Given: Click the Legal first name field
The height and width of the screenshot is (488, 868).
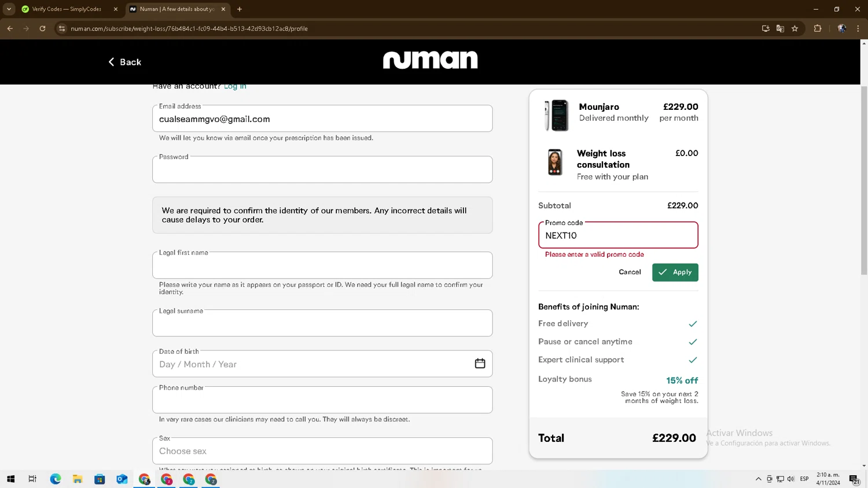Looking at the screenshot, I should (322, 265).
